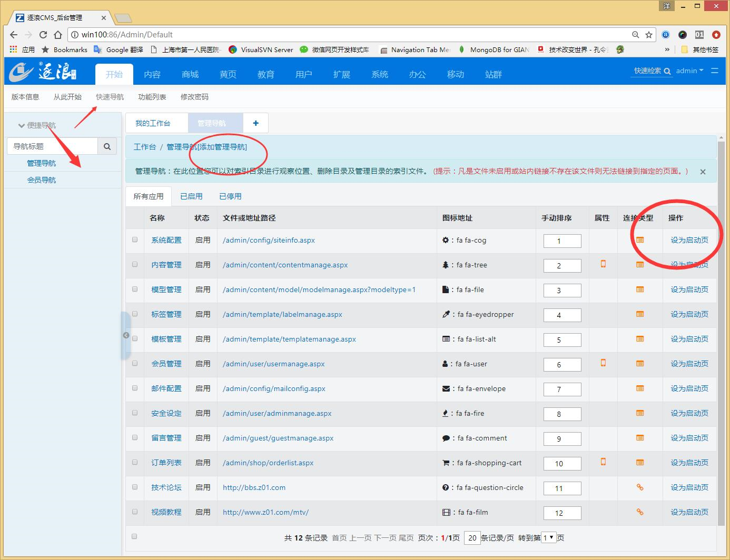The height and width of the screenshot is (560, 730).
Task: Open the admin user dropdown
Action: point(689,71)
